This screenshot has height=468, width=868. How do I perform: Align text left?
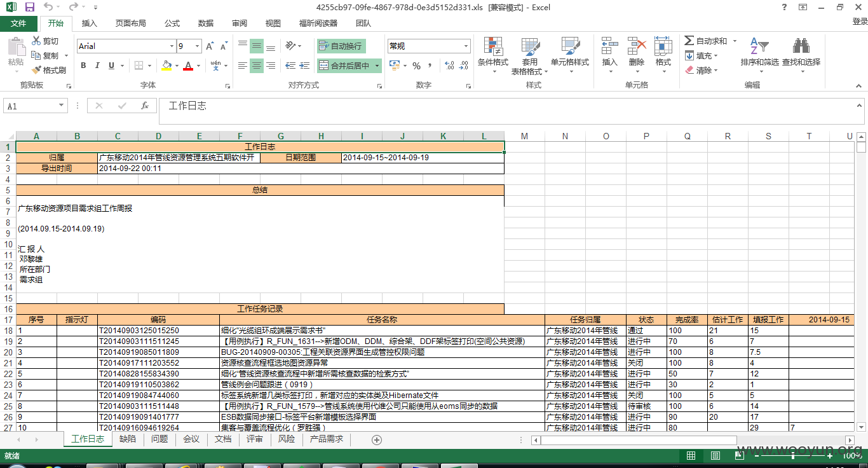(243, 65)
